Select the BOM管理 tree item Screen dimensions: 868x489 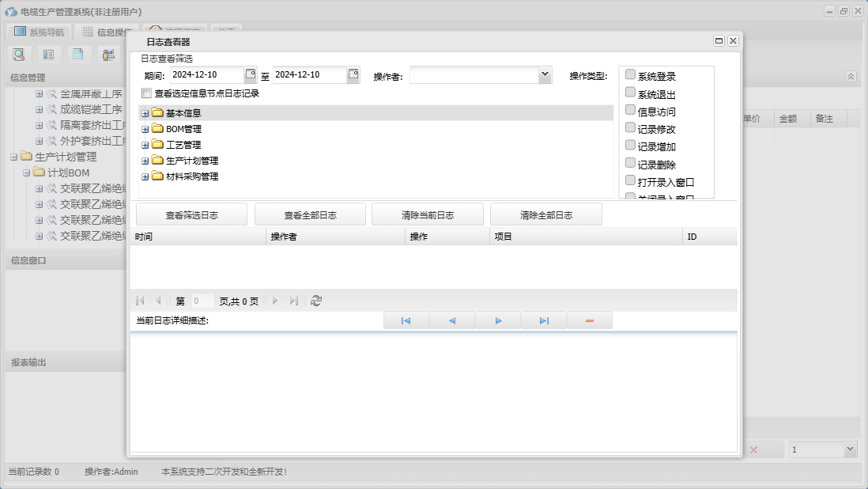tap(183, 129)
